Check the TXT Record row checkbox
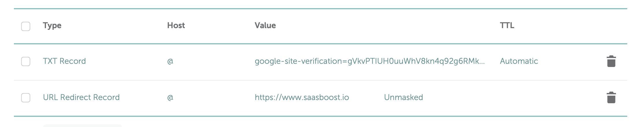The image size is (644, 127). click(x=26, y=61)
